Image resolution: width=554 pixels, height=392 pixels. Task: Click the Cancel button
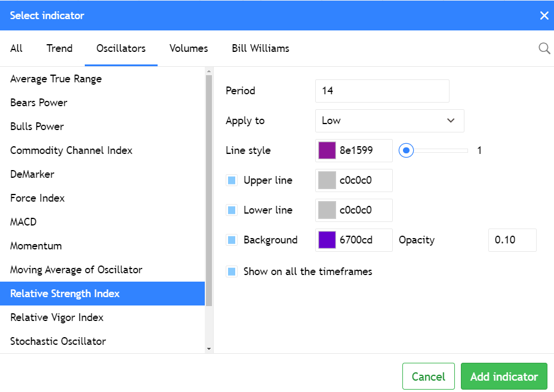coord(428,376)
